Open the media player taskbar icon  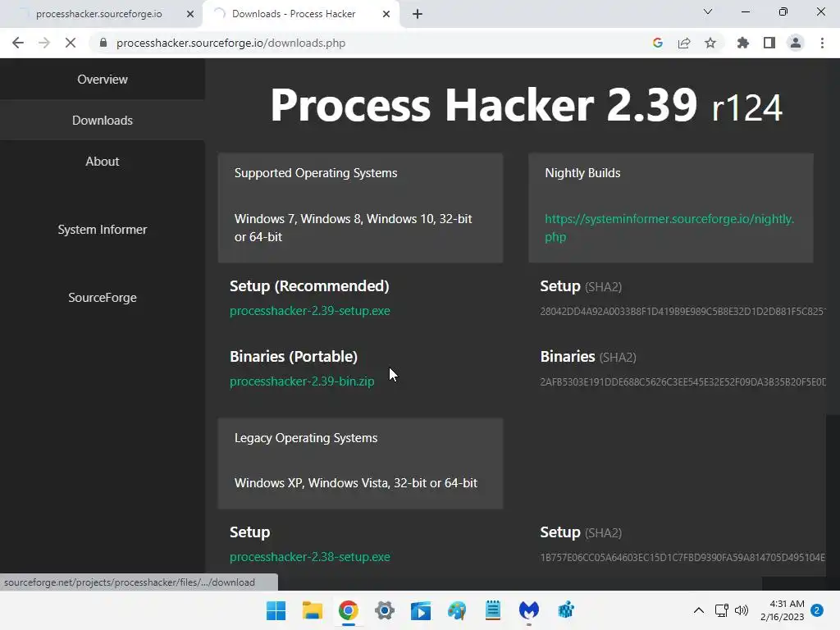click(421, 610)
